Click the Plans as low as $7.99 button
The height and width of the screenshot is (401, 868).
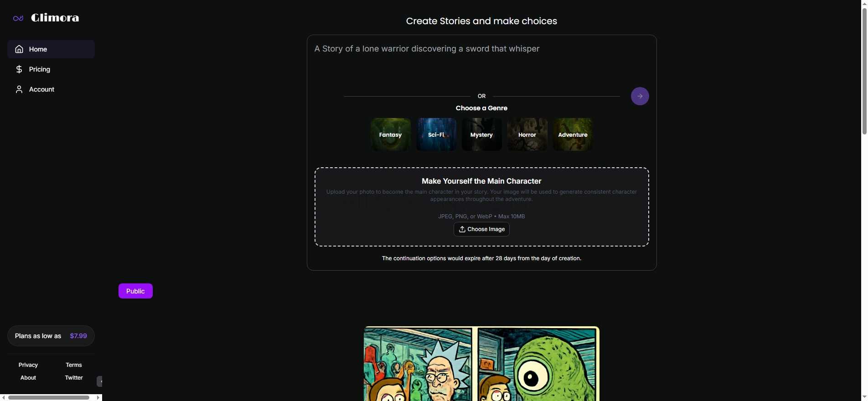pyautogui.click(x=51, y=336)
